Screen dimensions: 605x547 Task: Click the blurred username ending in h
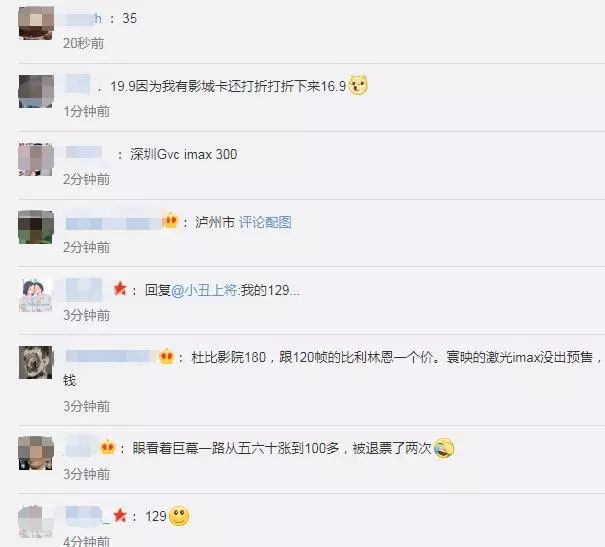tap(83, 18)
